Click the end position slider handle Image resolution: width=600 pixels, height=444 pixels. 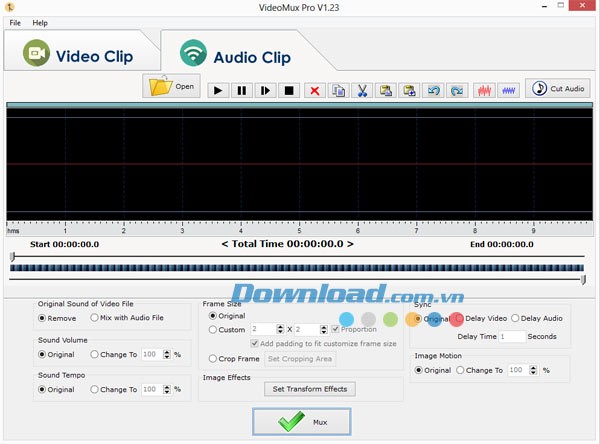pos(583,280)
